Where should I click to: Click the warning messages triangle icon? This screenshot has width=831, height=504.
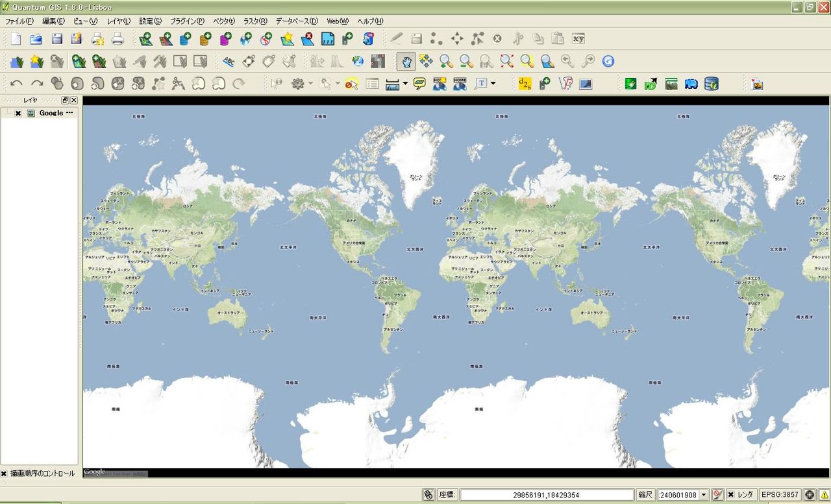click(x=825, y=495)
